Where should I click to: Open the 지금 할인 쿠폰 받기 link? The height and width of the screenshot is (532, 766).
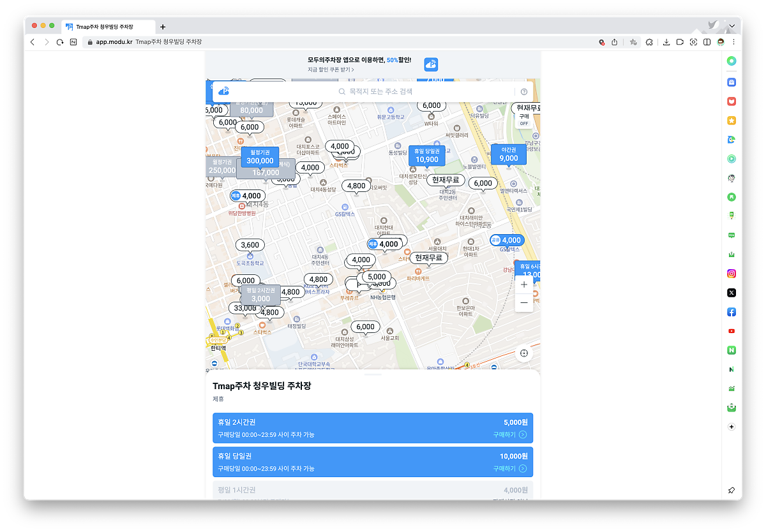click(331, 69)
